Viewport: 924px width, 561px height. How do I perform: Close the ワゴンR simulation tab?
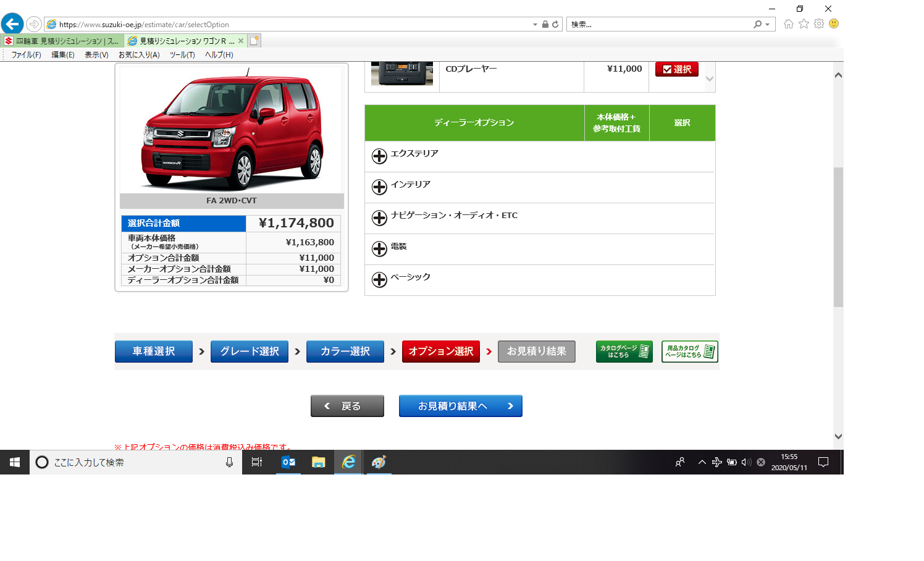[241, 41]
